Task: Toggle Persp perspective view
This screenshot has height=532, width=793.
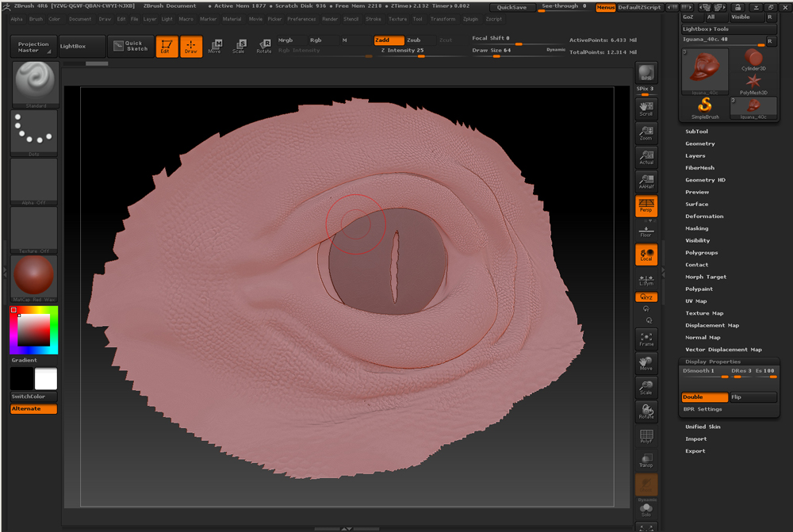Action: click(646, 206)
